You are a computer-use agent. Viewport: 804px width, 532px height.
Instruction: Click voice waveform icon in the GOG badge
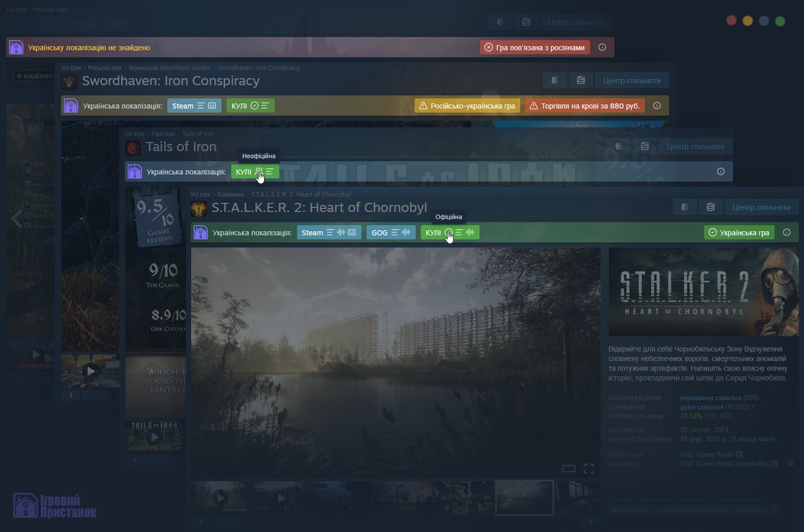click(x=407, y=232)
